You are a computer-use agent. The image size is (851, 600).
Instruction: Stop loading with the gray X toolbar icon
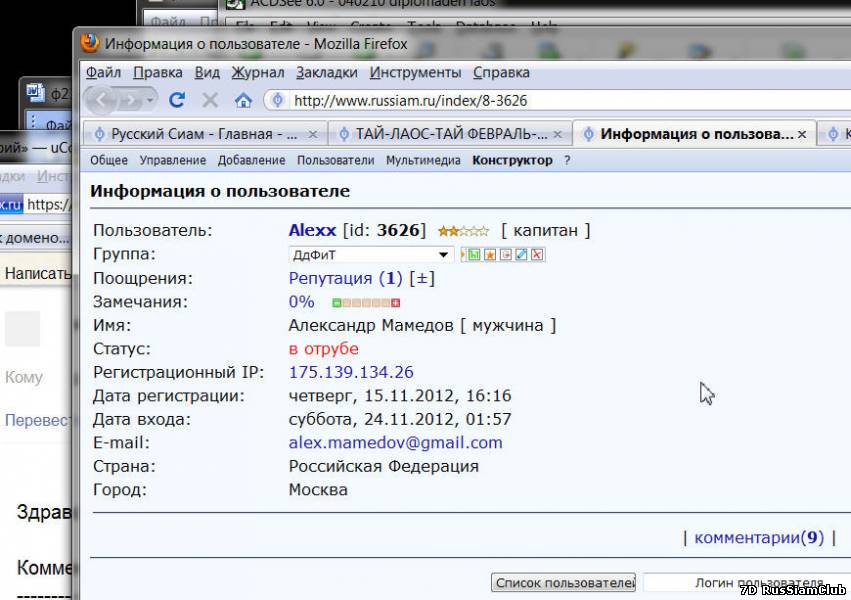210,100
